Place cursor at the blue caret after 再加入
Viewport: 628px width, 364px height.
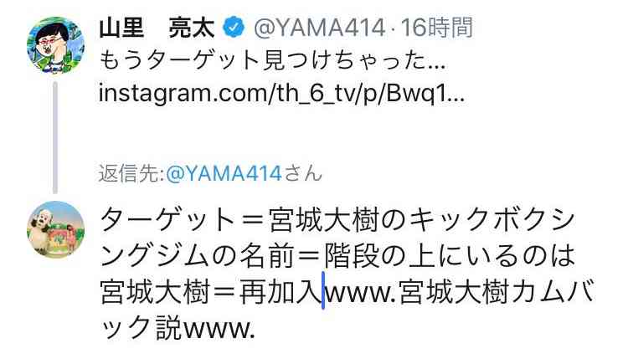click(323, 290)
